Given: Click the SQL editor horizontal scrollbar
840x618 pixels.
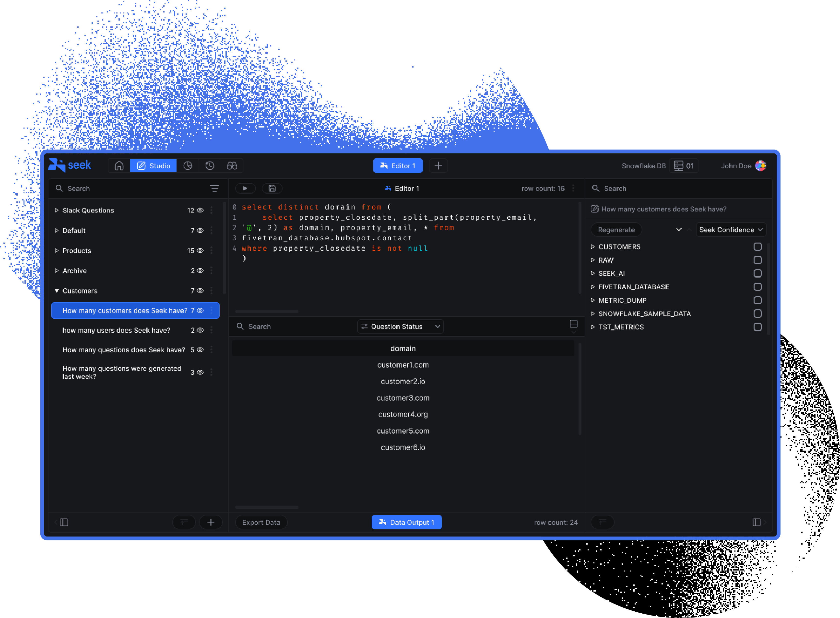Looking at the screenshot, I should tap(267, 311).
